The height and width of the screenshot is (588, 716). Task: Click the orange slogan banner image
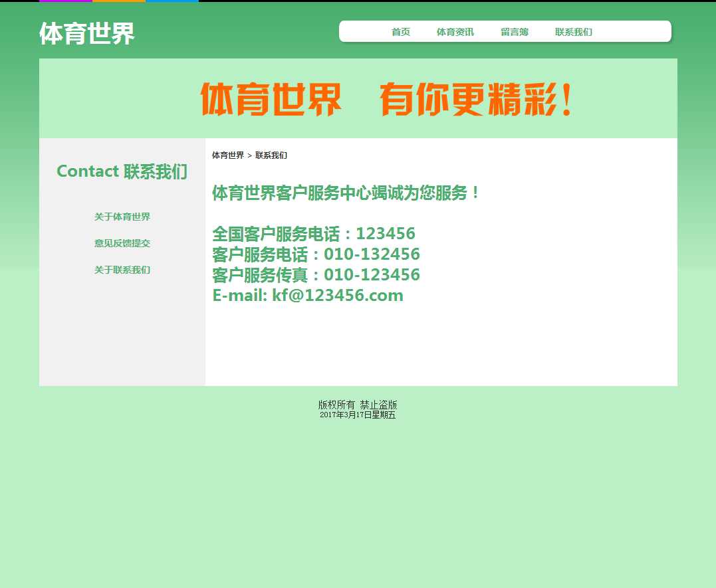(x=386, y=99)
